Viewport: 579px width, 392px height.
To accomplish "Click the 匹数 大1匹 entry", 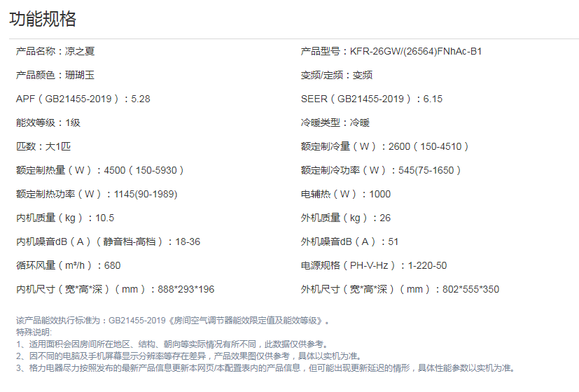I will tap(43, 146).
